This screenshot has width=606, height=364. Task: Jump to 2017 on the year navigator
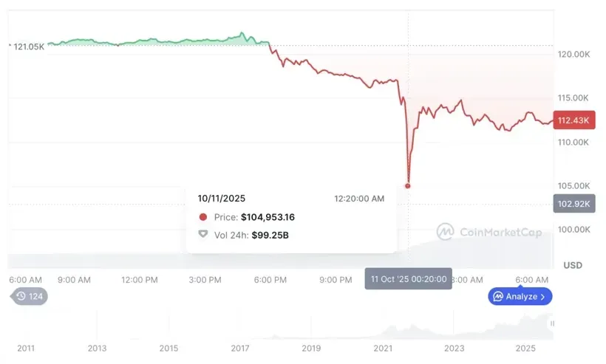coord(240,348)
